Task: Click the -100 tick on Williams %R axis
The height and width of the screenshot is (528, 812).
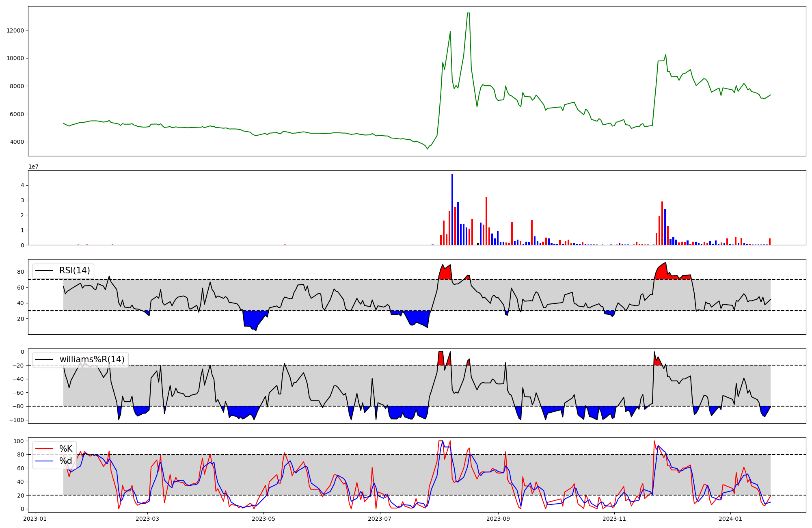Action: (x=17, y=420)
